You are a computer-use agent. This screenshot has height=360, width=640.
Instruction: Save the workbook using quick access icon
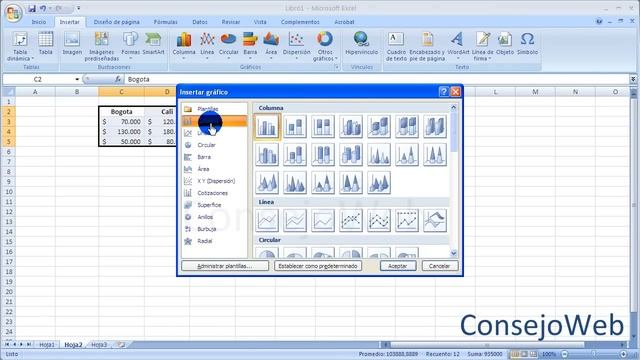click(x=32, y=8)
